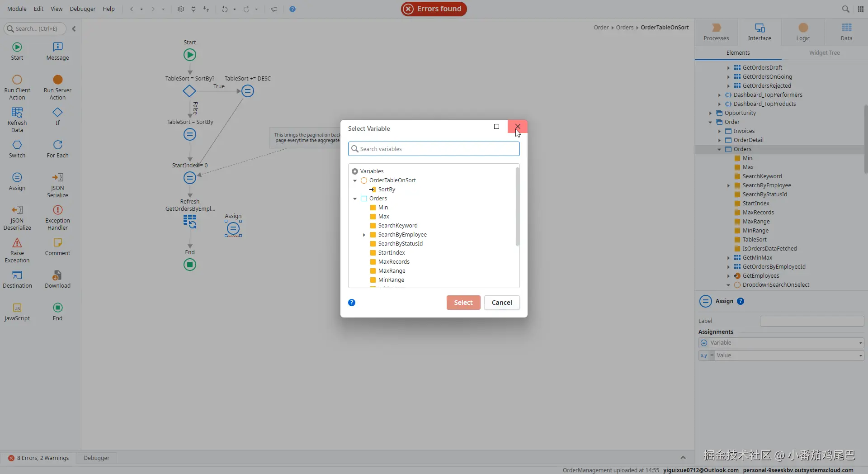Collapse OrderTableOnSort in the variable dialog
The width and height of the screenshot is (868, 474).
pos(355,180)
